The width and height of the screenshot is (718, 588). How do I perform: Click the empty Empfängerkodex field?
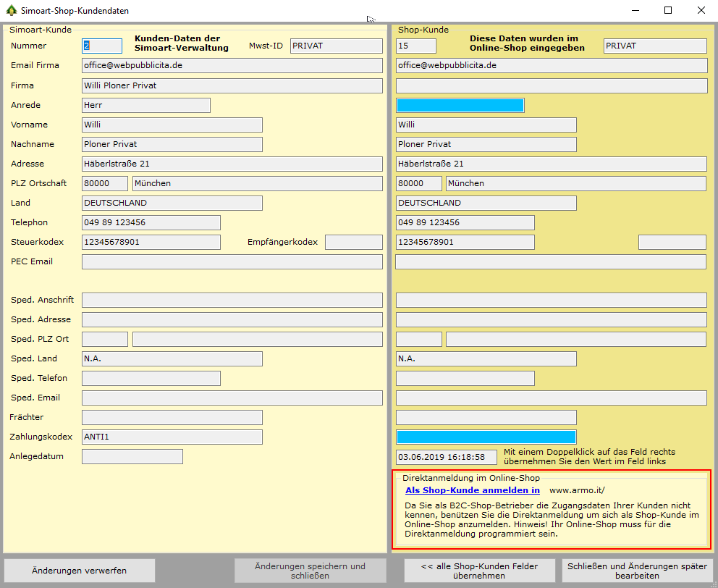pos(353,242)
